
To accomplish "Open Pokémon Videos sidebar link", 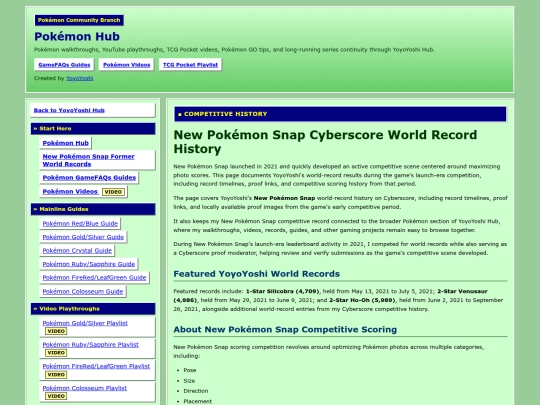I will pos(70,191).
